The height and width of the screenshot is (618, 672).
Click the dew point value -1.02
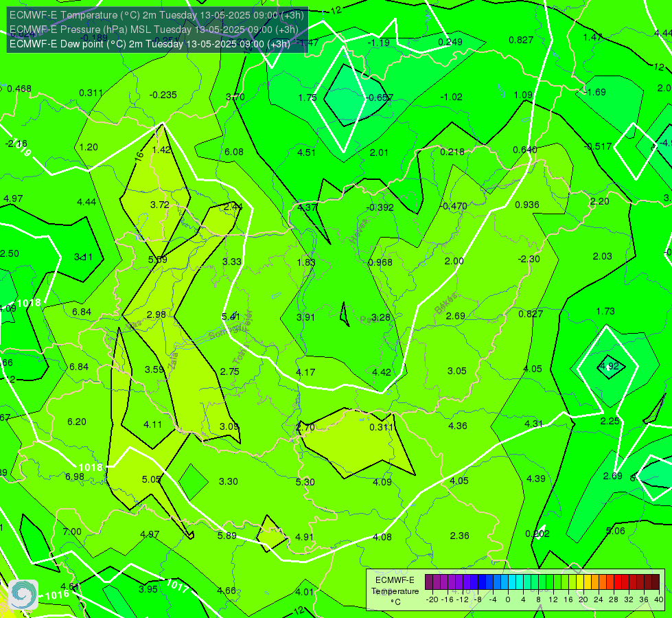coord(451,97)
